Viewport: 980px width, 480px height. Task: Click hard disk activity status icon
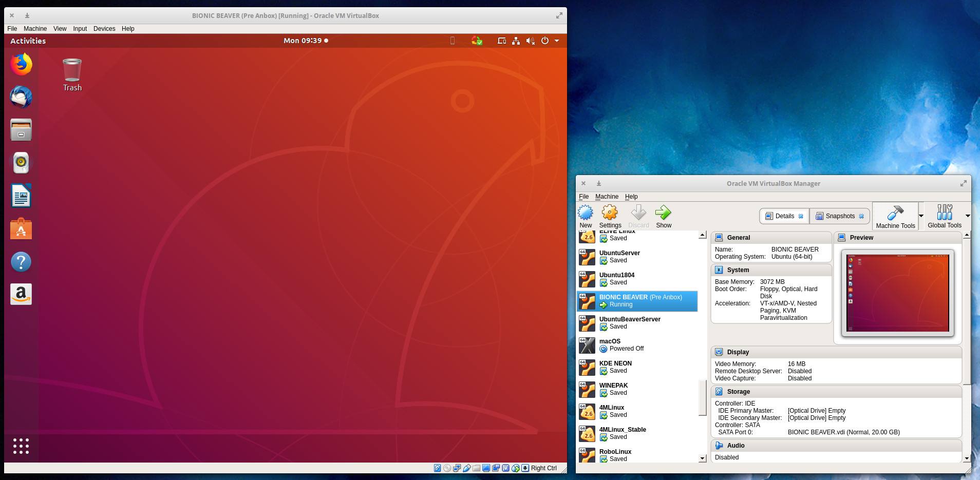tap(437, 468)
